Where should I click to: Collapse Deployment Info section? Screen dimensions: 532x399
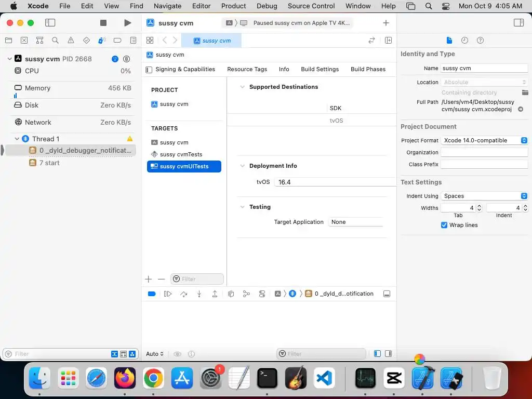(242, 166)
